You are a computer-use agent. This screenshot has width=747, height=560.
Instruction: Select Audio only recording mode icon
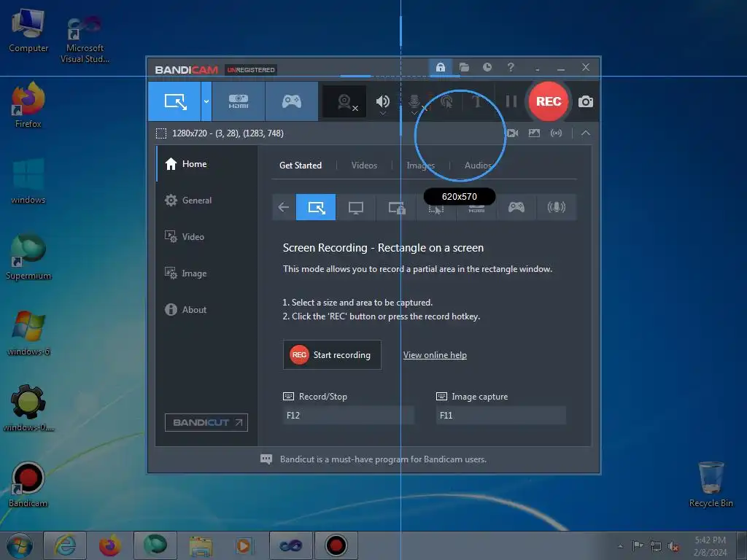pyautogui.click(x=557, y=207)
